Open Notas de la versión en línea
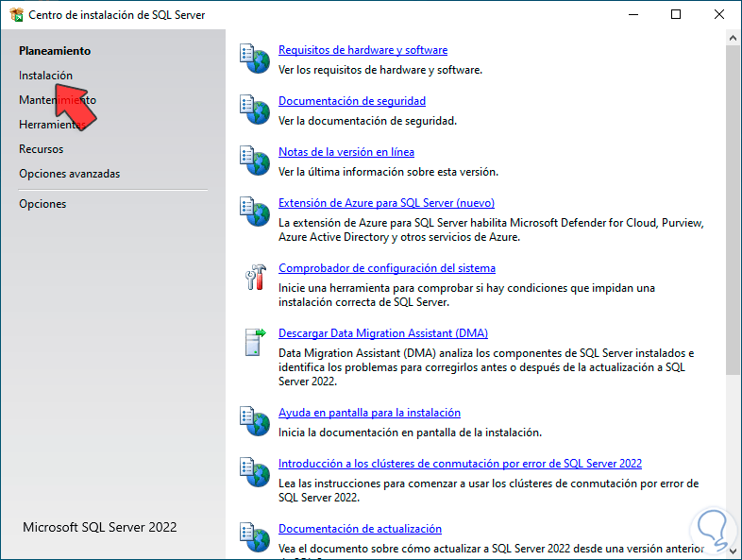The image size is (742, 560). click(346, 152)
